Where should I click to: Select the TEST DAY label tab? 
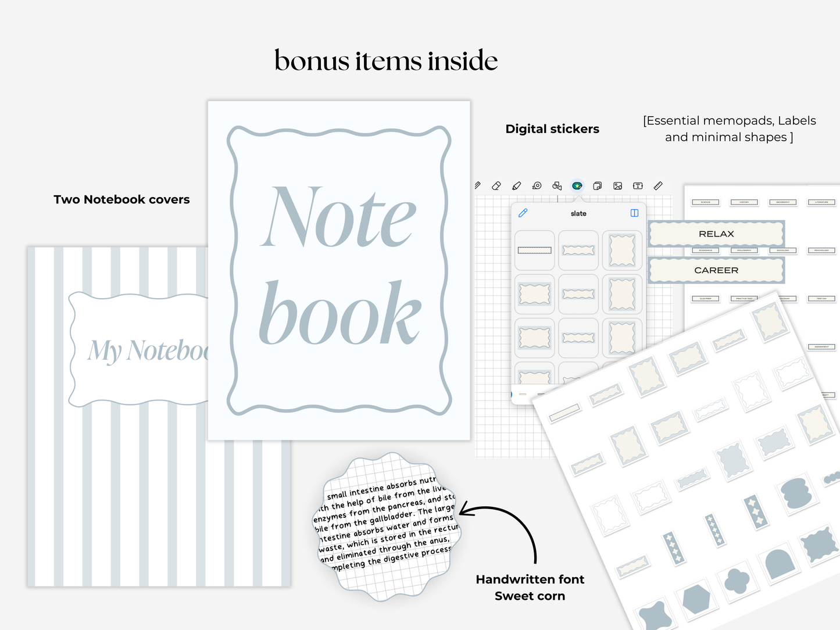[821, 299]
